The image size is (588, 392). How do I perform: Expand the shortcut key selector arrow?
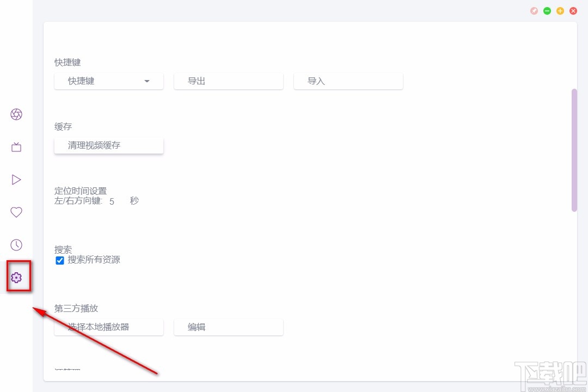147,81
